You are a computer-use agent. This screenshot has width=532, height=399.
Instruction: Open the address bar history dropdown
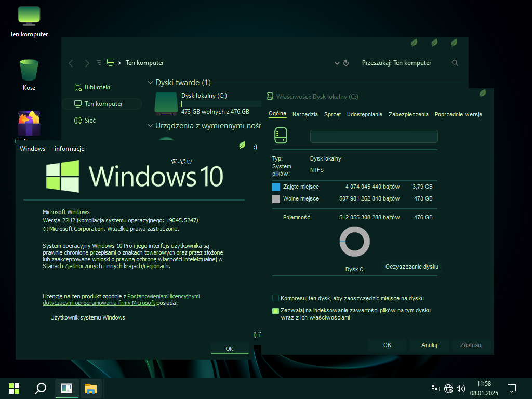(x=337, y=63)
